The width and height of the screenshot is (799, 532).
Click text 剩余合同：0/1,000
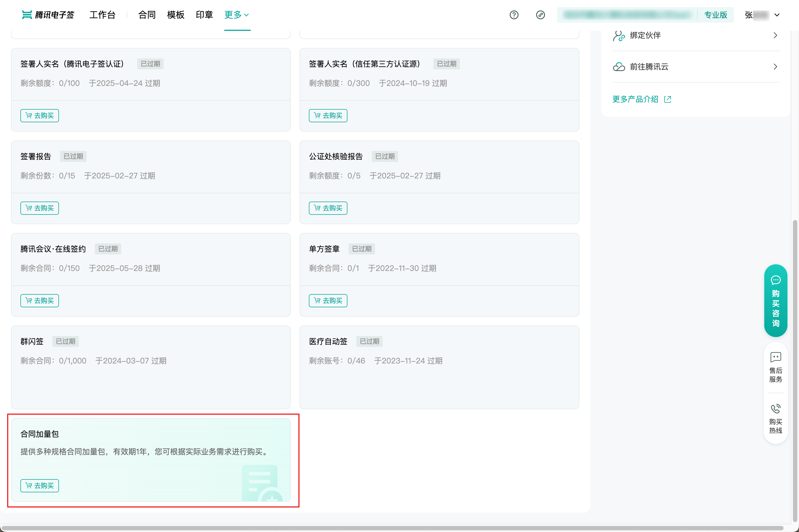click(53, 361)
